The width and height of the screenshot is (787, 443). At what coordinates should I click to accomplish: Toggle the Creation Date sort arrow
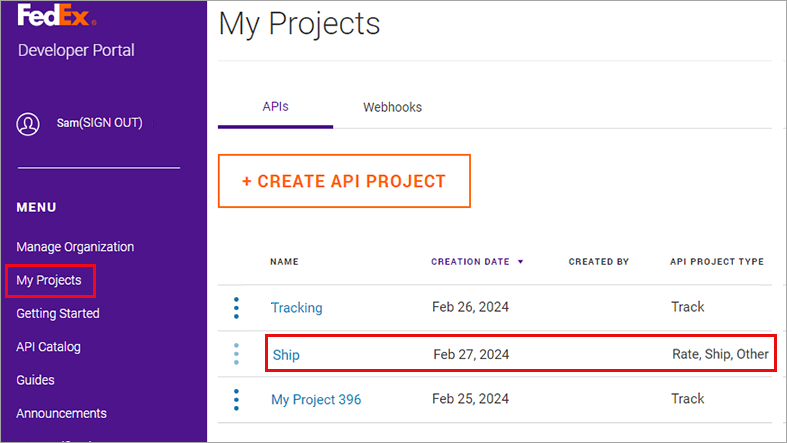click(520, 262)
